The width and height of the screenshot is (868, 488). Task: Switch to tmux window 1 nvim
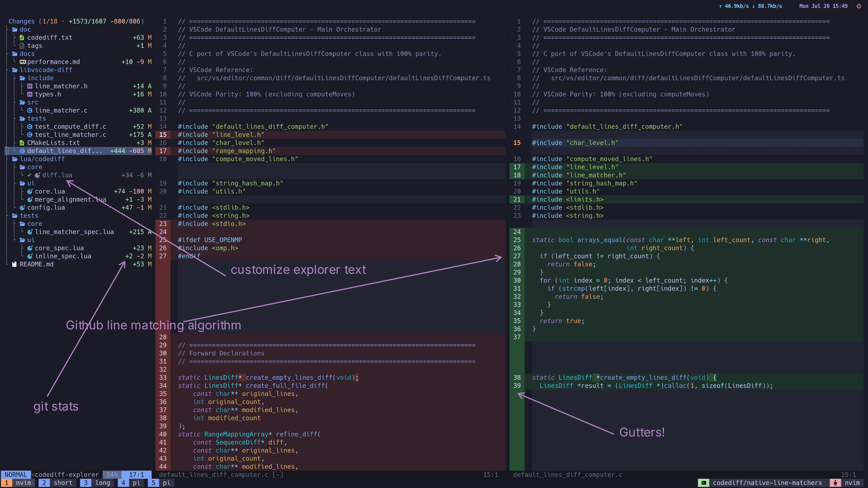(x=18, y=483)
